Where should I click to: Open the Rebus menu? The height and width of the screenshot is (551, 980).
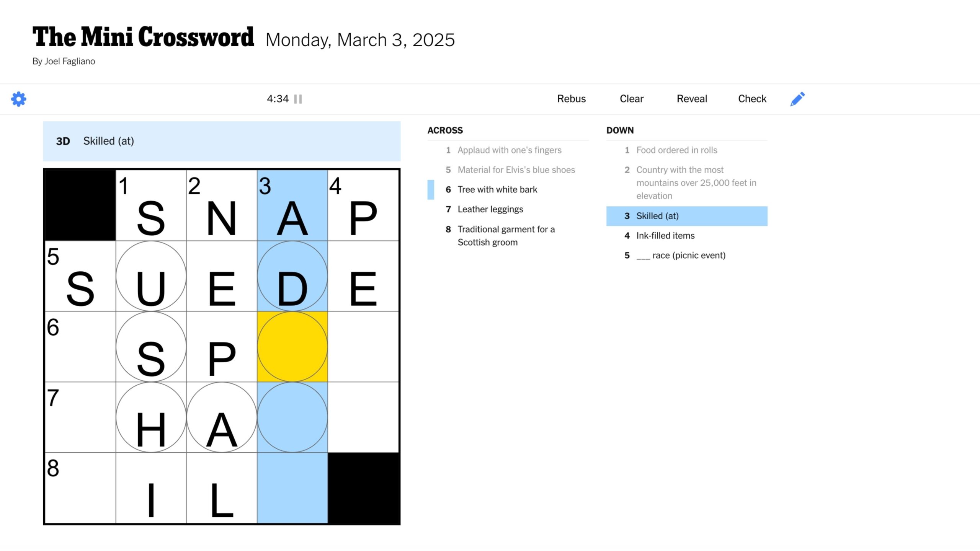point(571,99)
